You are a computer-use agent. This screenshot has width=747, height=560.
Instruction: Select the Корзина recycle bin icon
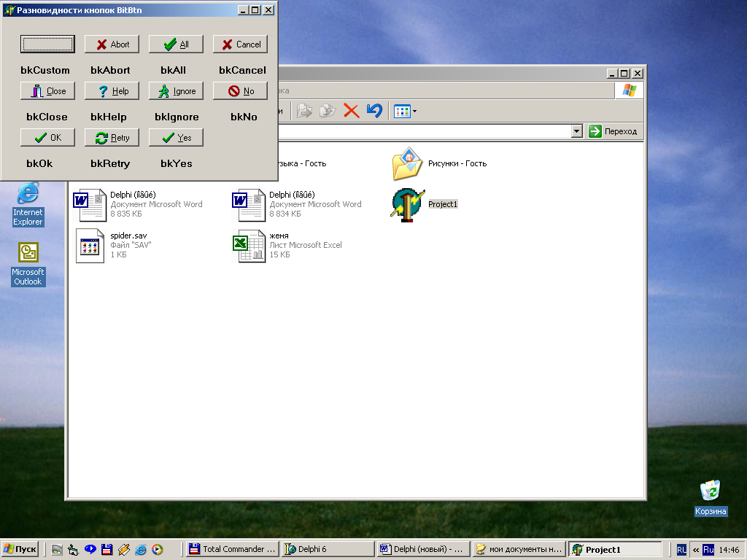pyautogui.click(x=711, y=497)
